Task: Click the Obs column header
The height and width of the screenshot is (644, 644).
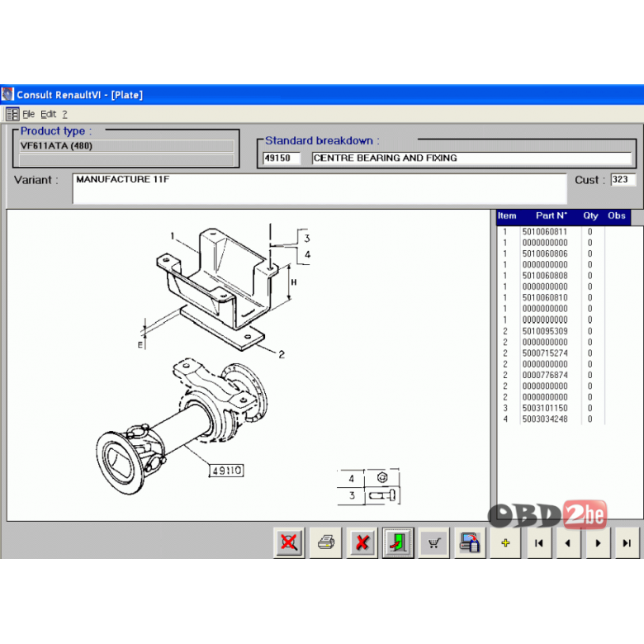Action: tap(617, 215)
